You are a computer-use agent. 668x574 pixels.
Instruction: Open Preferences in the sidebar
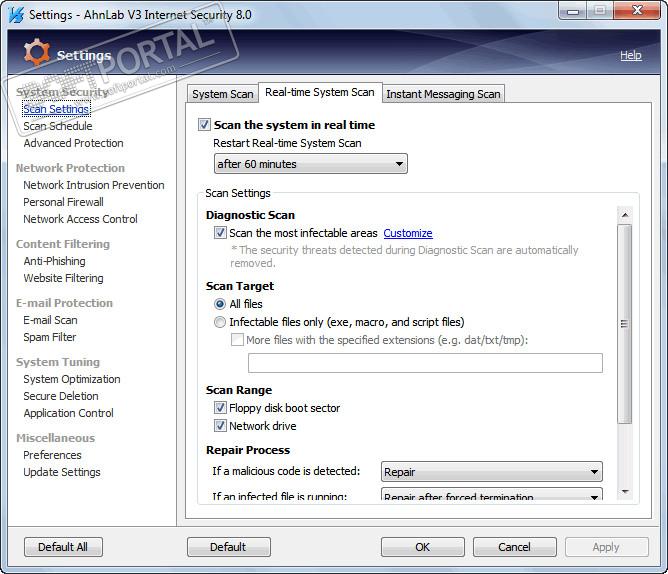pyautogui.click(x=52, y=455)
